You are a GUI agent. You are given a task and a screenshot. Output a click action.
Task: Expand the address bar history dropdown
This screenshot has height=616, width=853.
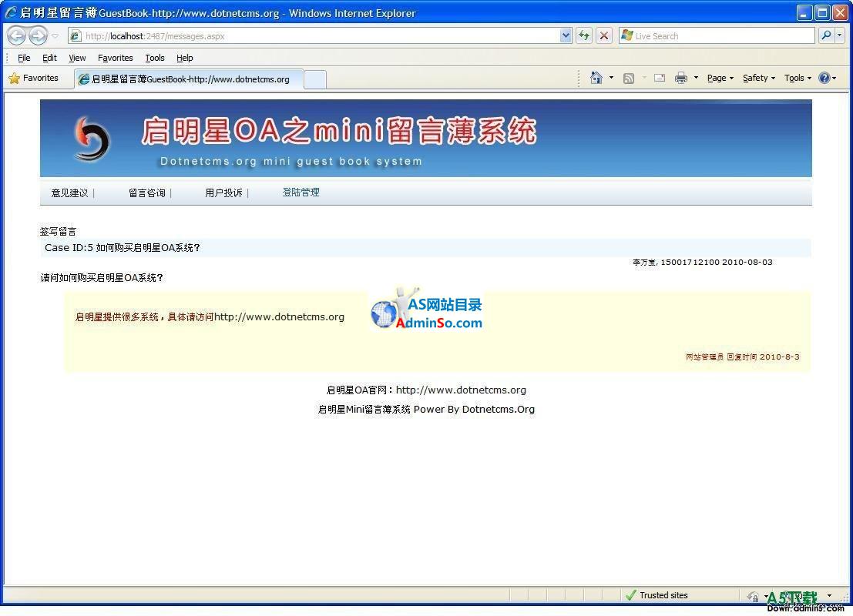coord(566,36)
